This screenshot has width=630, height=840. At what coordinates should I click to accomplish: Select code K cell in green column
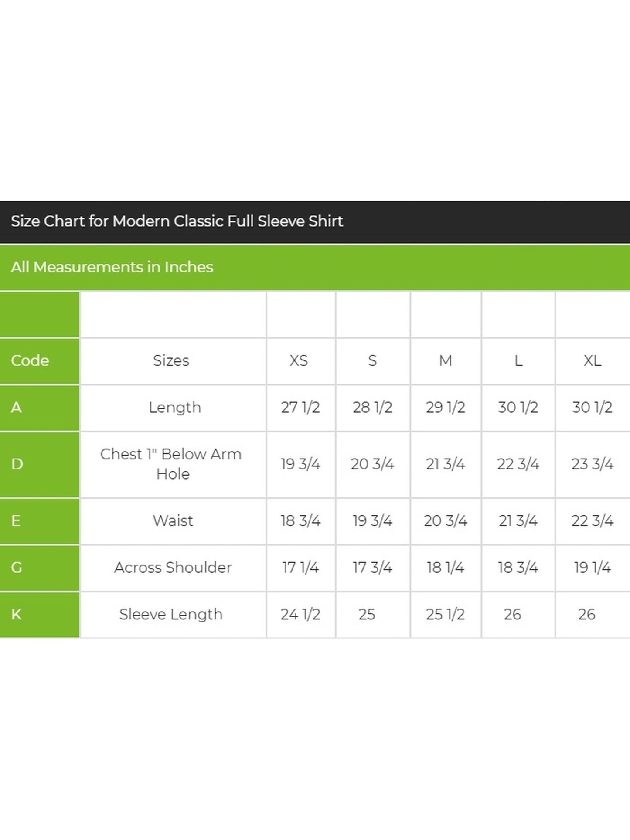click(x=40, y=615)
